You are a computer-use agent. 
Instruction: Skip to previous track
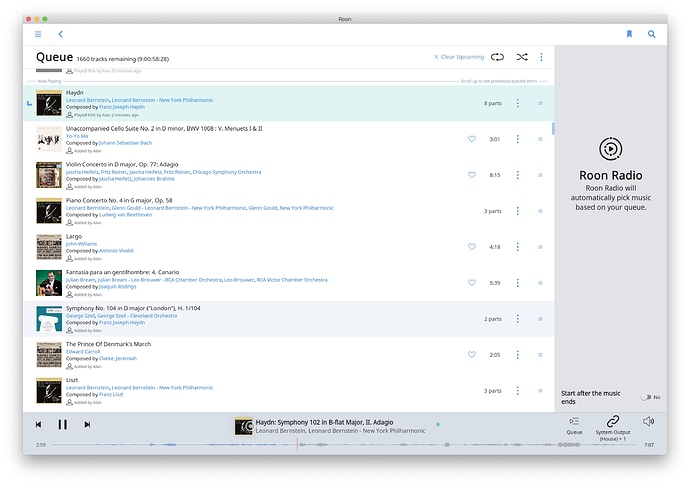[38, 424]
